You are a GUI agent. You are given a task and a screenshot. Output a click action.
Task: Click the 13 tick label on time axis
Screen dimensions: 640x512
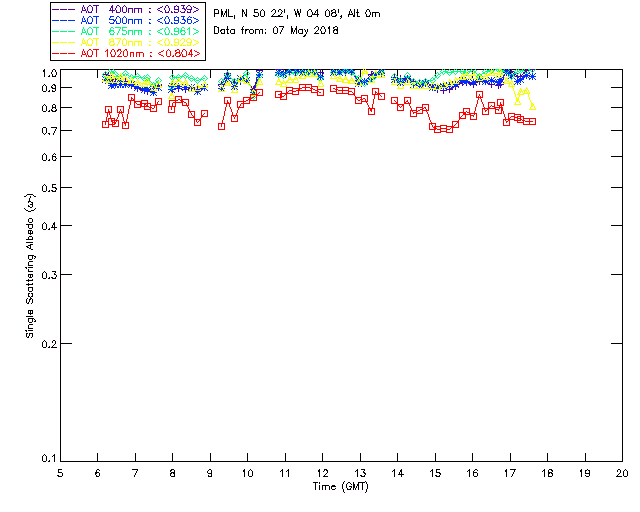pyautogui.click(x=360, y=473)
